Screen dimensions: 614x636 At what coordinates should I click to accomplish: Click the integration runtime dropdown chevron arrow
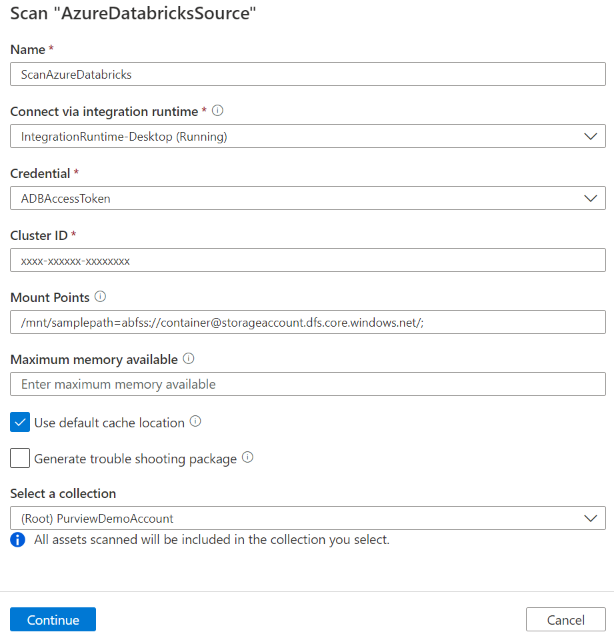pos(588,136)
